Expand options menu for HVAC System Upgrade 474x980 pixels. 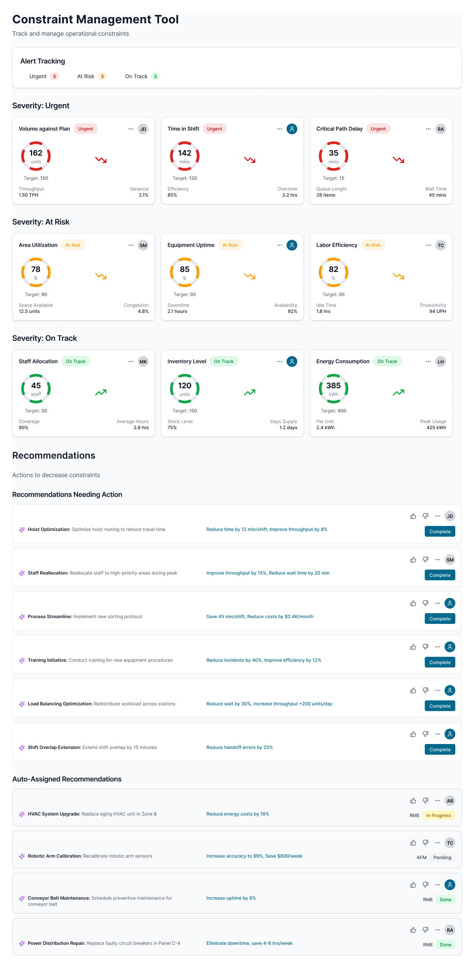[438, 801]
